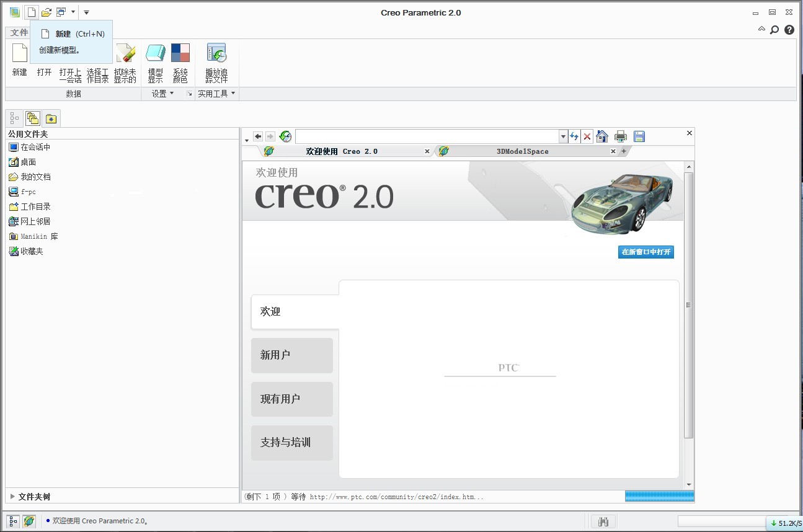
Task: Select 我的文档 in common folders
Action: tap(30, 177)
